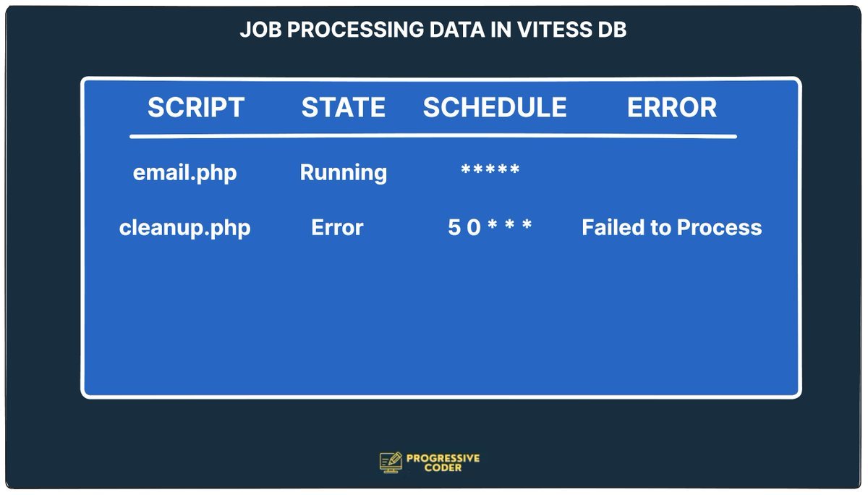Select the SCRIPT column header
868x495 pixels.
tap(196, 108)
